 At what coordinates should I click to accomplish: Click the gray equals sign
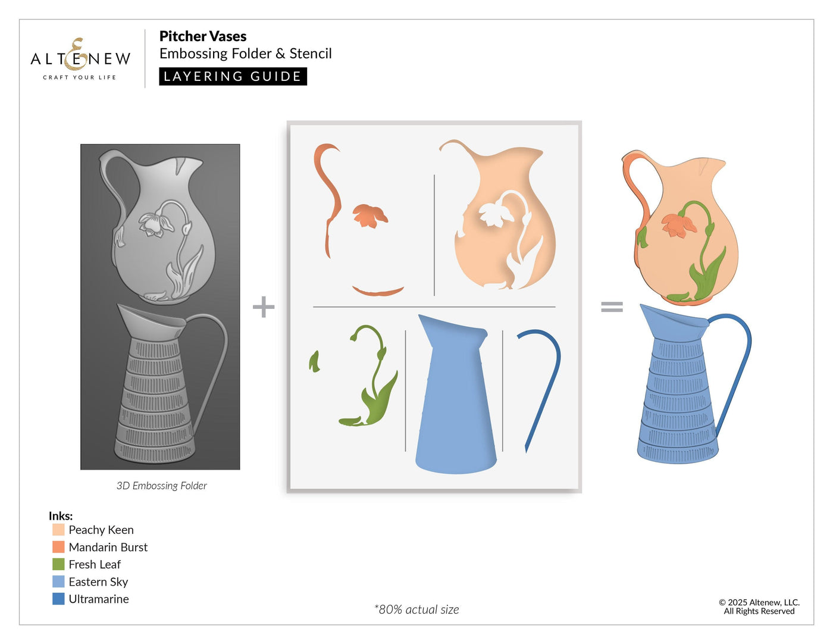point(612,307)
